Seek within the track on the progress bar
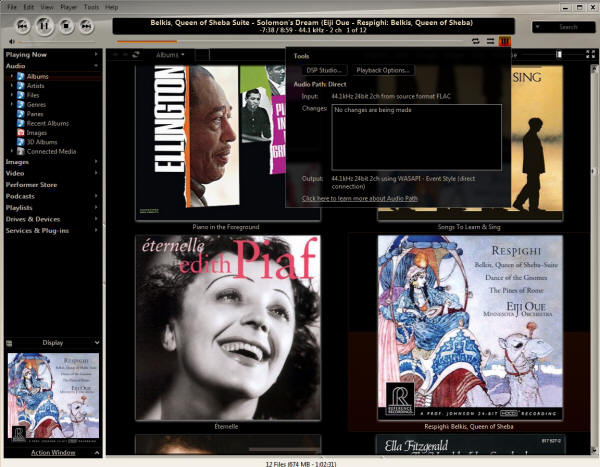600x467 pixels. coord(289,41)
